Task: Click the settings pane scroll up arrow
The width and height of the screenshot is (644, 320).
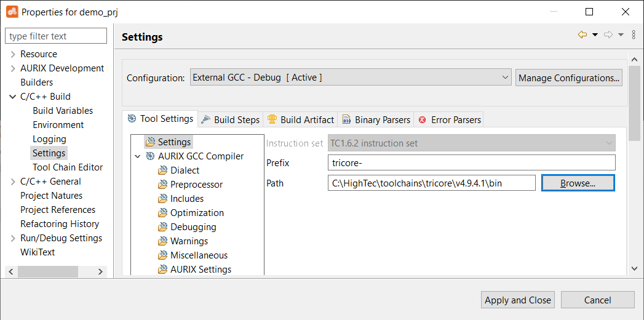Action: pos(634,60)
